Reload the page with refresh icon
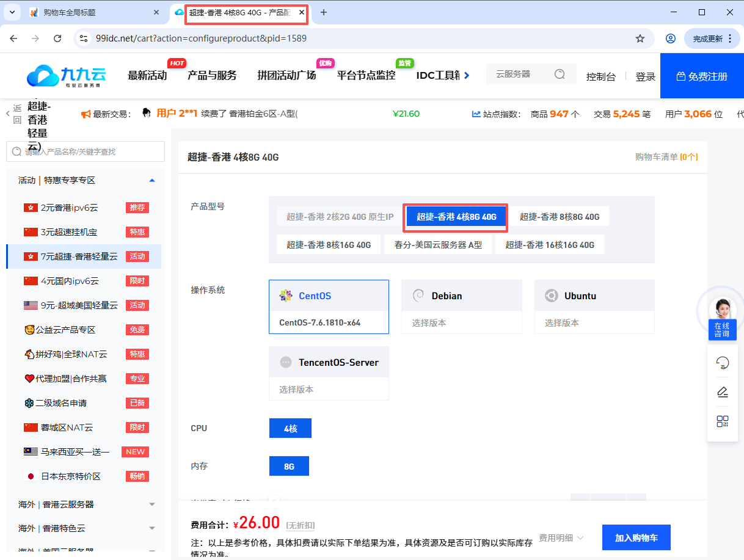The width and height of the screenshot is (744, 560). pos(57,38)
